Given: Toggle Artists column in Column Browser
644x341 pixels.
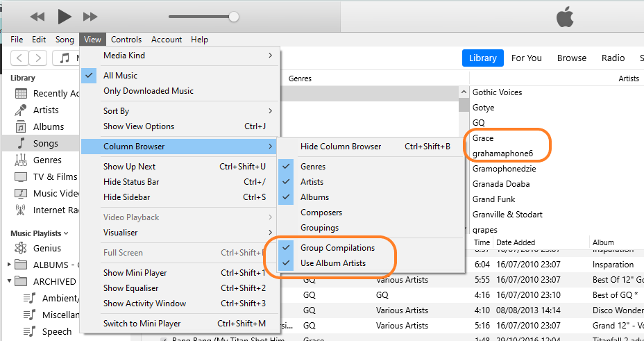Looking at the screenshot, I should [371, 181].
